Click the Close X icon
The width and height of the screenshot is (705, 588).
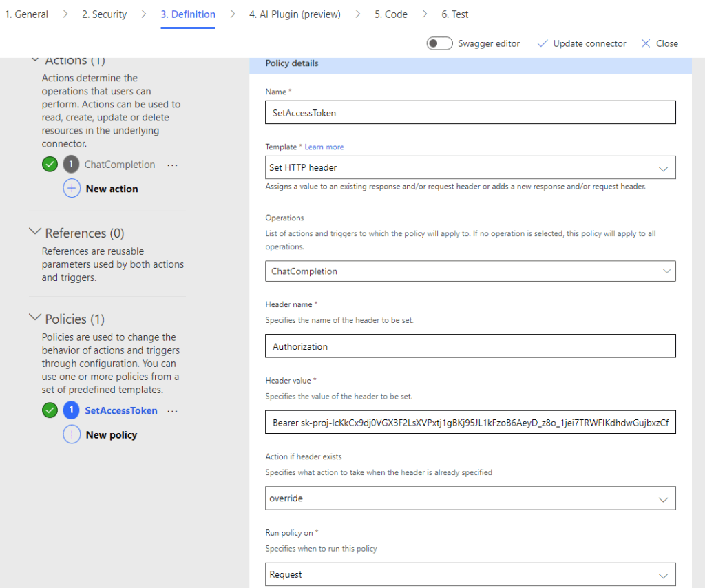click(x=646, y=43)
